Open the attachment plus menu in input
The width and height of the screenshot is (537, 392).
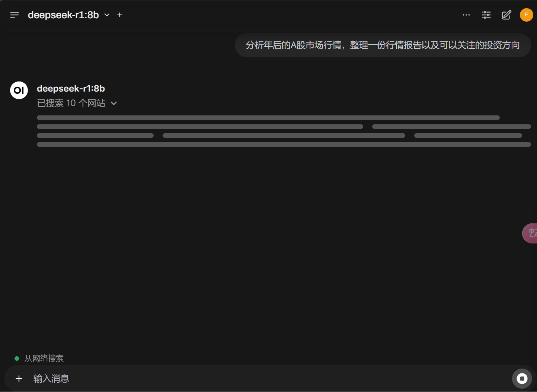tap(19, 379)
